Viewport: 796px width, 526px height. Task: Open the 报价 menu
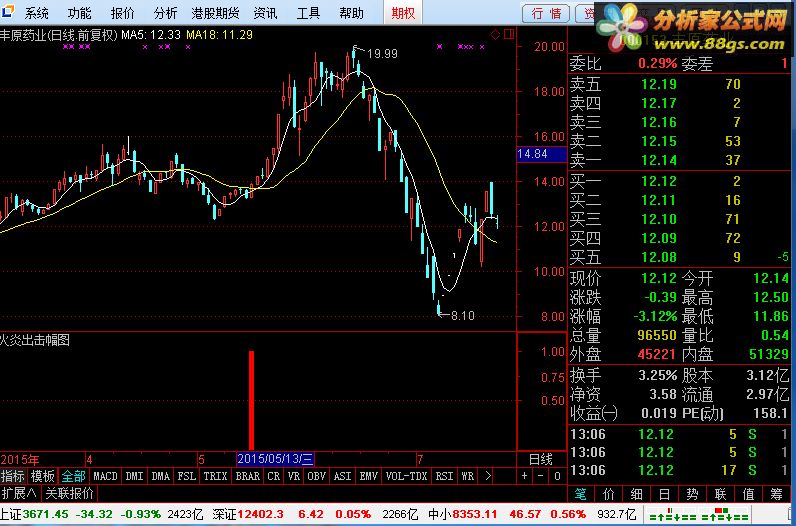122,13
